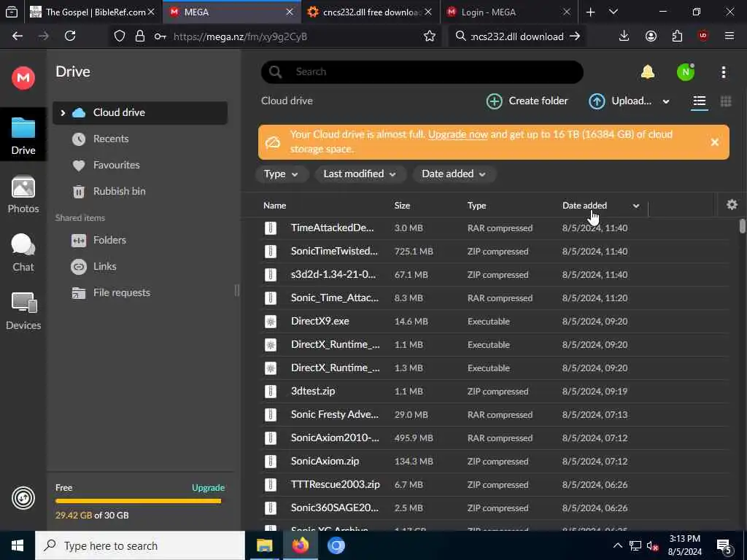The height and width of the screenshot is (560, 747).
Task: Click the green Upgrade link in storage panel
Action: pos(208,488)
